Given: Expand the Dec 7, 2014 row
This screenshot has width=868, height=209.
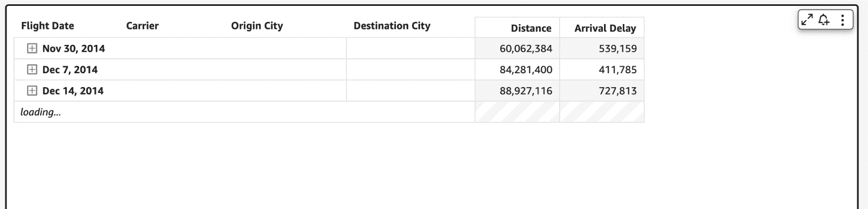Looking at the screenshot, I should [x=32, y=69].
